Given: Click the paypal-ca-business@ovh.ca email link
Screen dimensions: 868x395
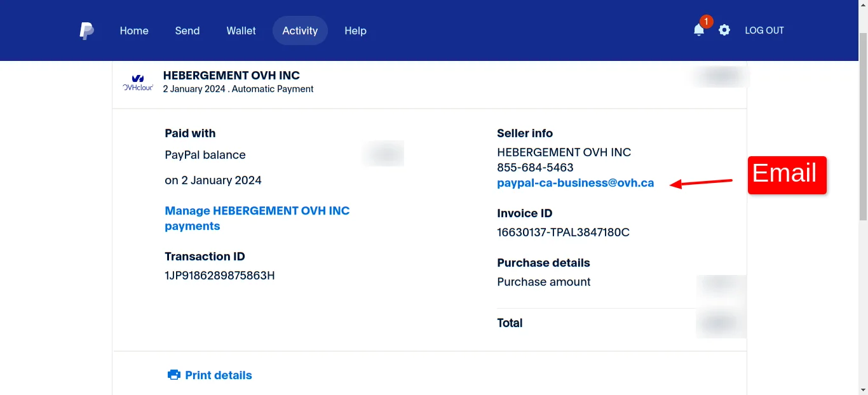Looking at the screenshot, I should [x=575, y=183].
